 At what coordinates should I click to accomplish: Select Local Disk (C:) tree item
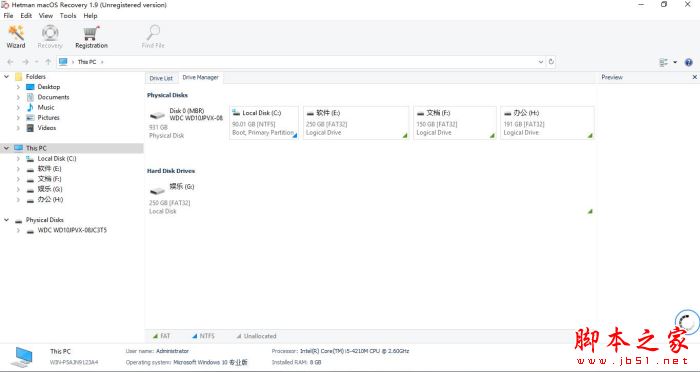click(57, 159)
